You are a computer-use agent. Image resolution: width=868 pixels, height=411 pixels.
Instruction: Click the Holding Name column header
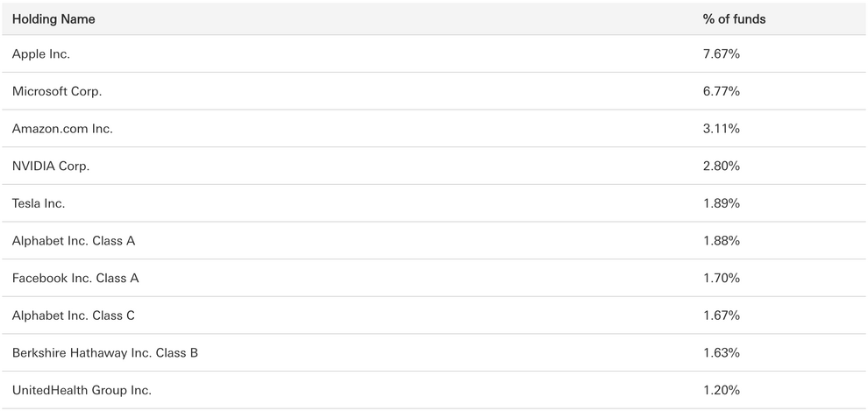coord(53,19)
